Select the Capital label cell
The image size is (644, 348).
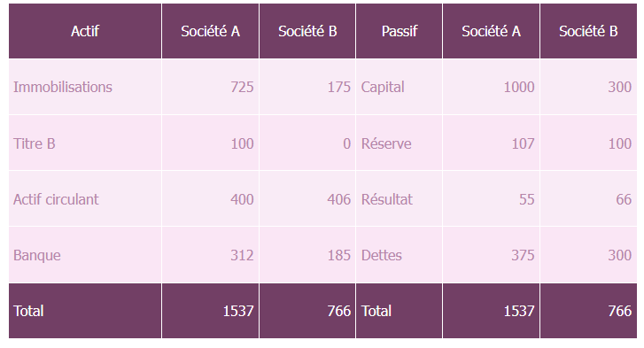[x=400, y=87]
